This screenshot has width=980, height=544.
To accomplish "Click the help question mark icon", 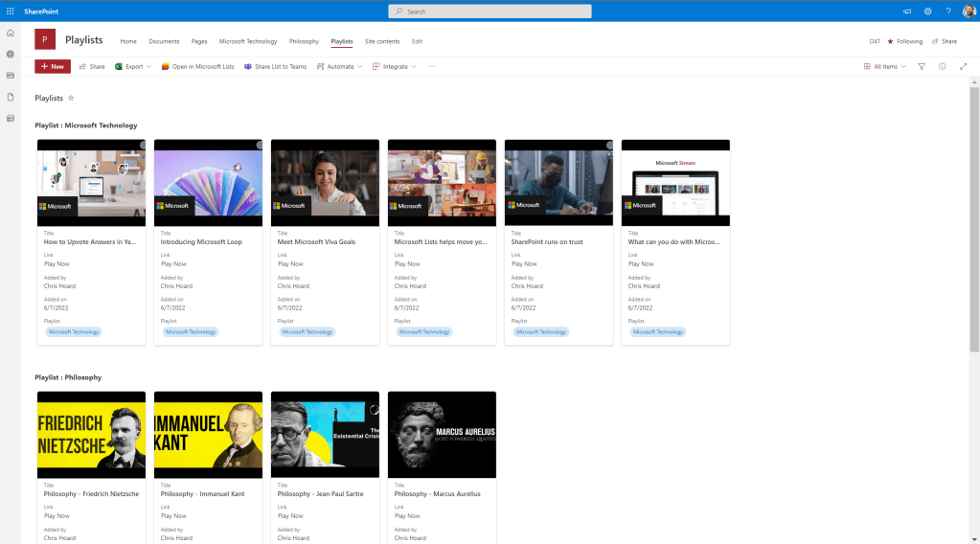I will [x=948, y=11].
